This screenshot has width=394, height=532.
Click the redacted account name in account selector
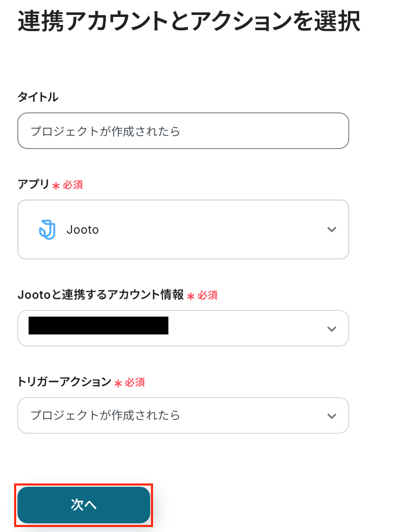(x=98, y=325)
